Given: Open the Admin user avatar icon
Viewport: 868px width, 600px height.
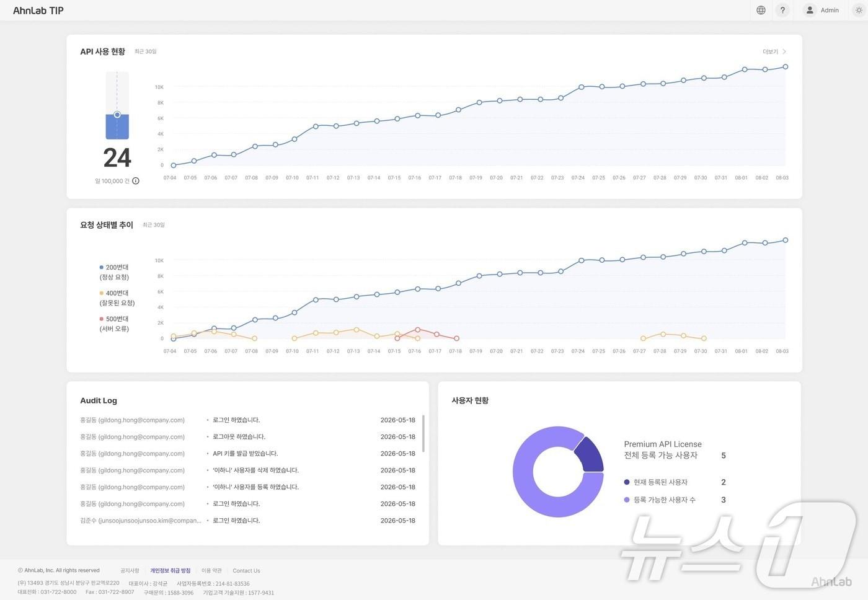Looking at the screenshot, I should point(810,10).
